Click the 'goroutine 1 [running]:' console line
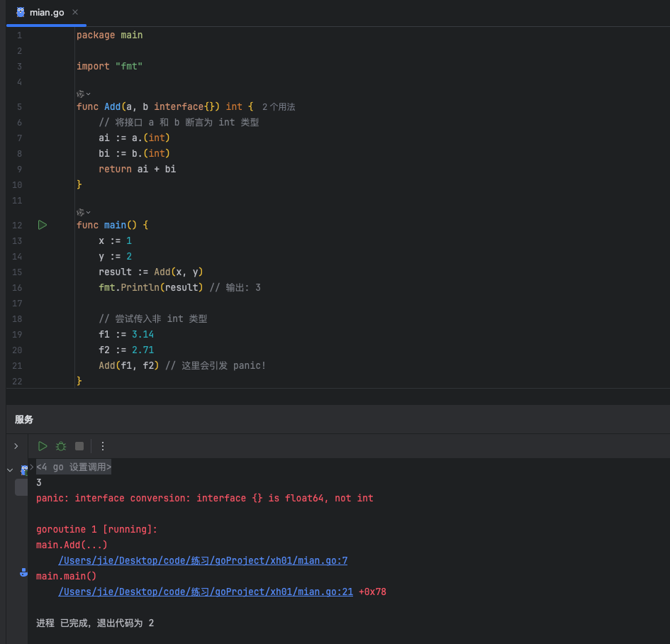The height and width of the screenshot is (644, 670). click(x=96, y=530)
